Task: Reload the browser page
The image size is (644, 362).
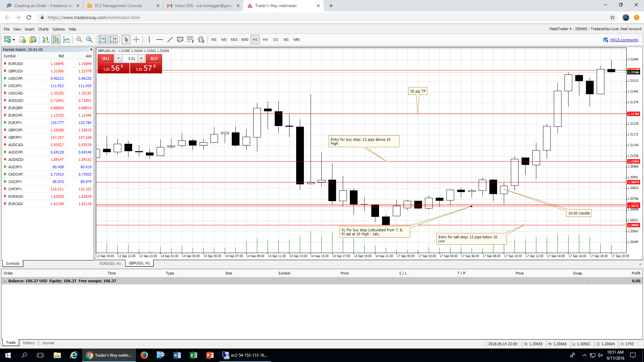Action: pos(29,17)
